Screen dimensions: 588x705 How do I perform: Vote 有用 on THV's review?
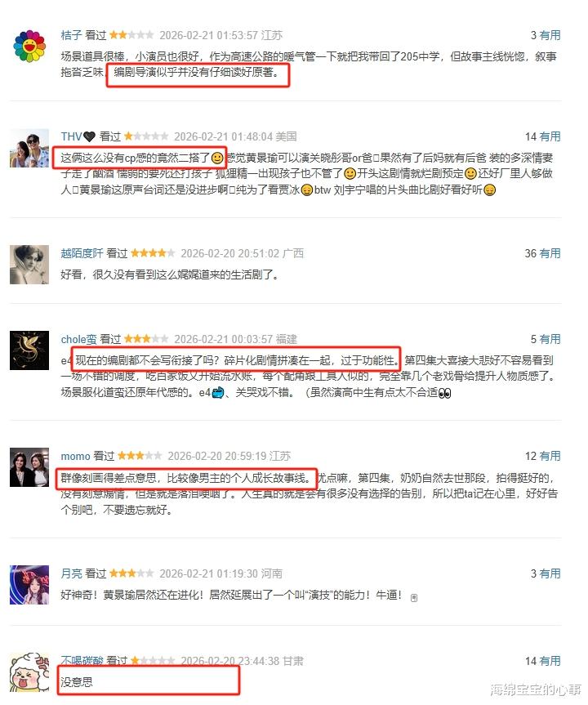(550, 136)
